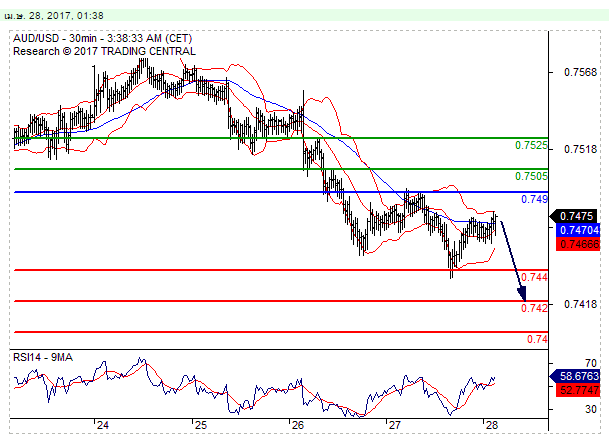Viewport: 609px width, 446px height.
Task: Click the red 0.742 support label
Action: [x=534, y=308]
